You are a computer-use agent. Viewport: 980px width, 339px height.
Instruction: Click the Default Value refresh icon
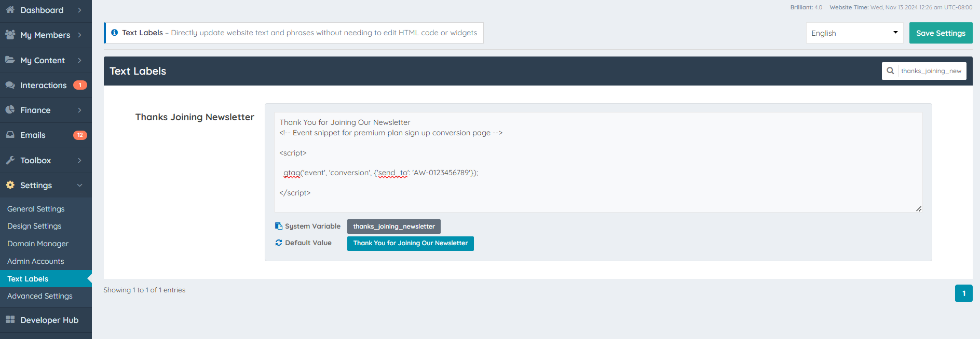(x=279, y=243)
